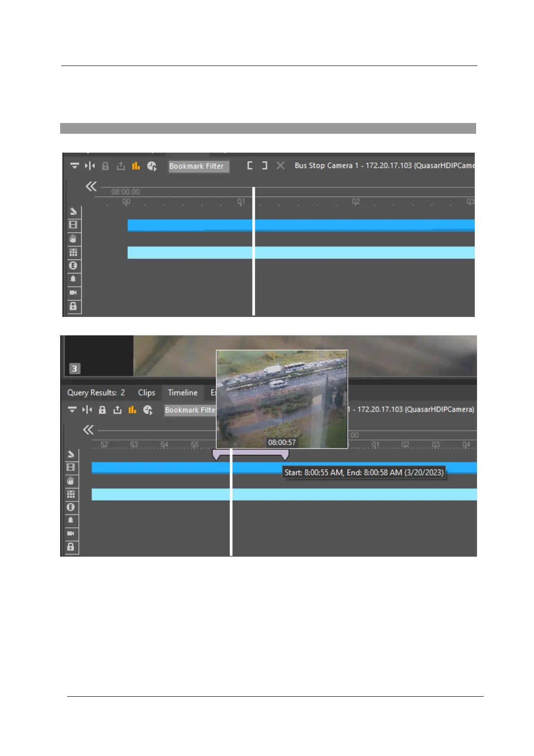Open the filter dropdown arrow in lower timeline toolbar
The image size is (534, 756).
[x=72, y=410]
